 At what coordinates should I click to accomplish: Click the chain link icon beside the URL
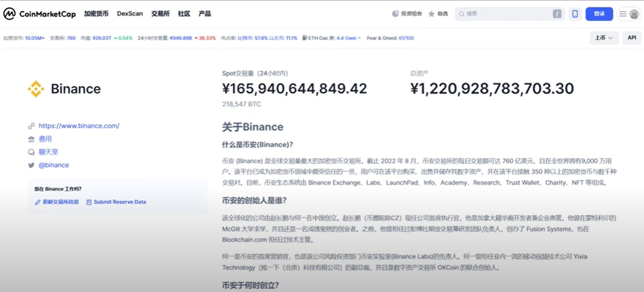[31, 126]
